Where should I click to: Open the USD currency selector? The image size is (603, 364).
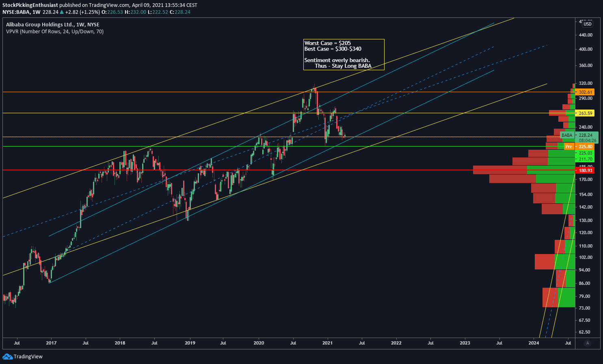(588, 24)
